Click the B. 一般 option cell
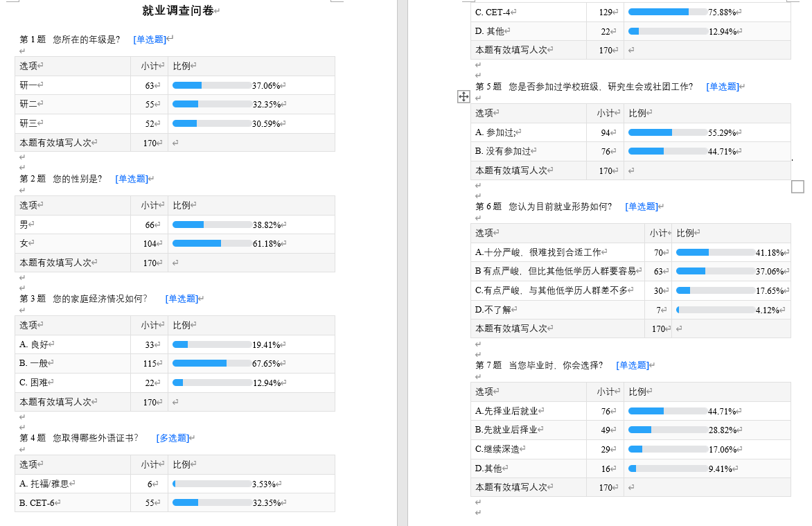The width and height of the screenshot is (812, 526). tap(73, 364)
